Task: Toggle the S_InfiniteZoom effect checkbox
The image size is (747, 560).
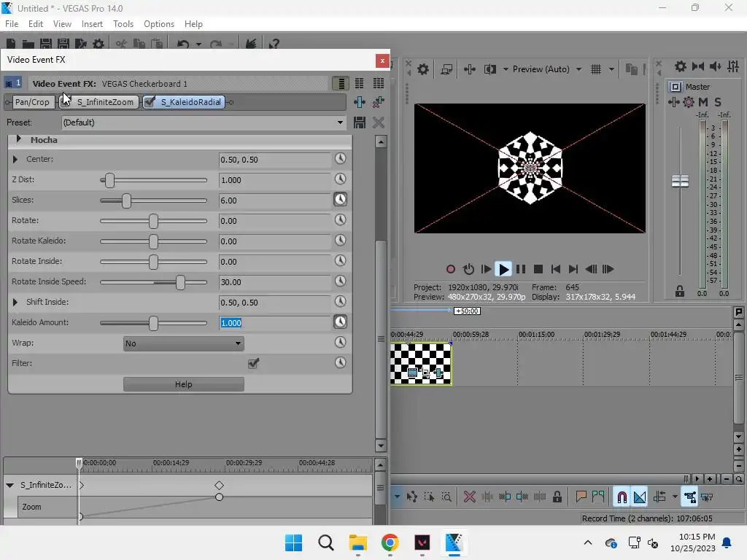Action: coord(66,101)
